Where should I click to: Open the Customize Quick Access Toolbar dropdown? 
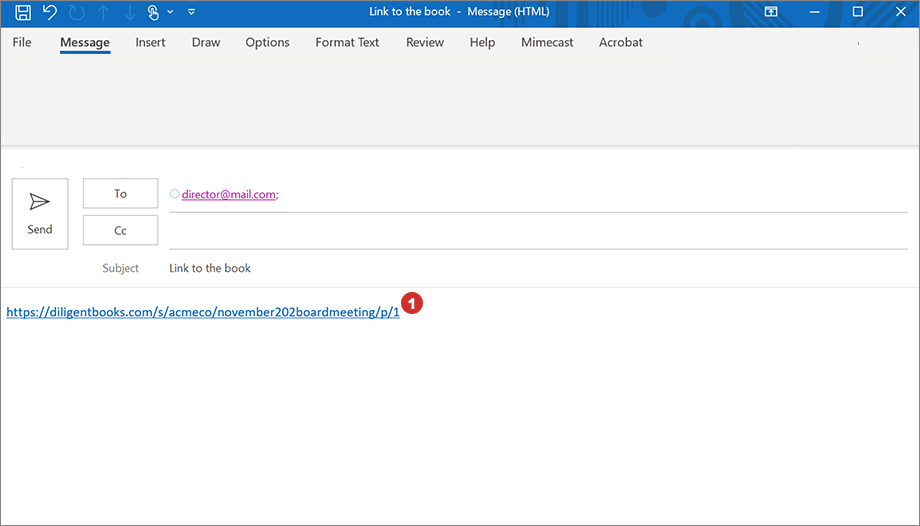(x=192, y=12)
